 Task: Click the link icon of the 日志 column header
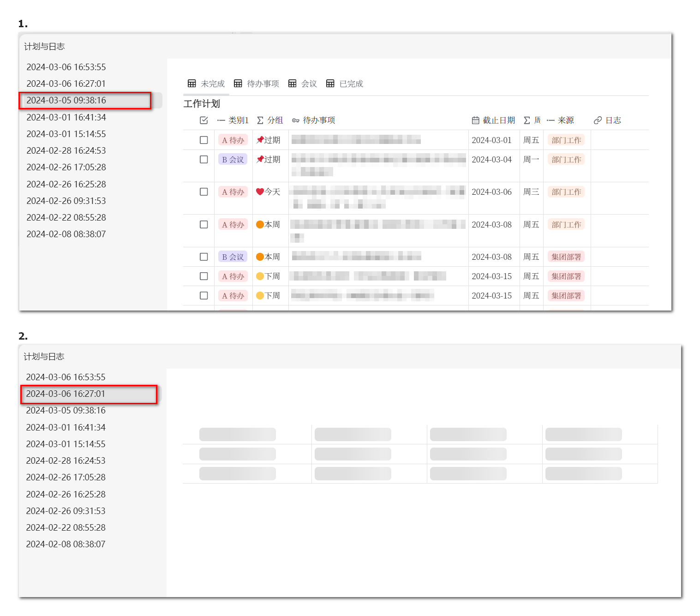pyautogui.click(x=598, y=120)
